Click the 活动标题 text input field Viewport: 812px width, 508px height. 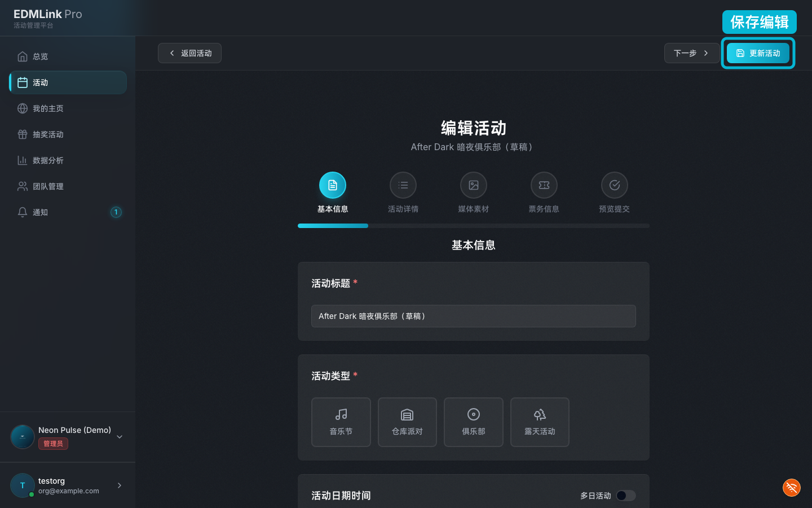(x=474, y=316)
